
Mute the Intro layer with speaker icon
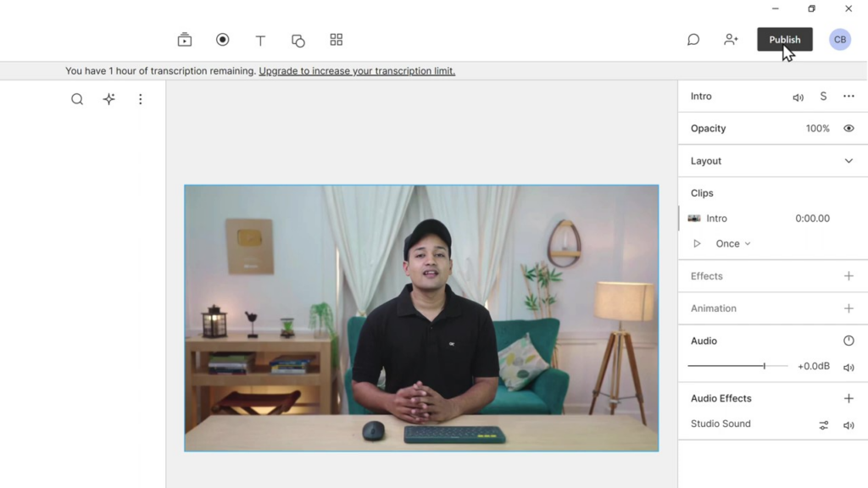tap(798, 97)
